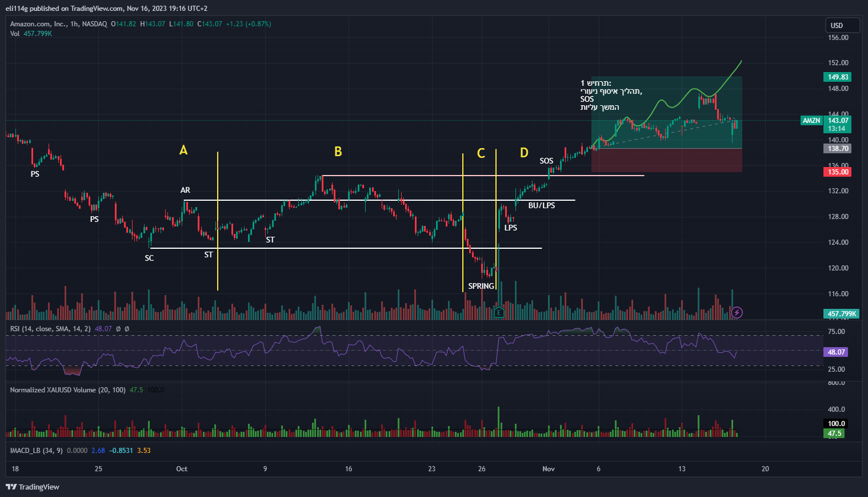Click the 156.00 price scale label

click(838, 38)
